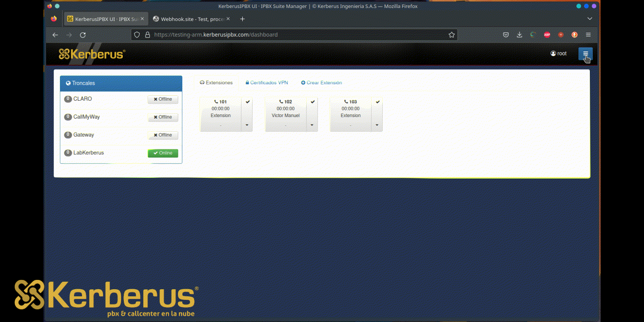The image size is (644, 322).
Task: Switch to KerberusIPBX UI browser tab
Action: pyautogui.click(x=105, y=19)
